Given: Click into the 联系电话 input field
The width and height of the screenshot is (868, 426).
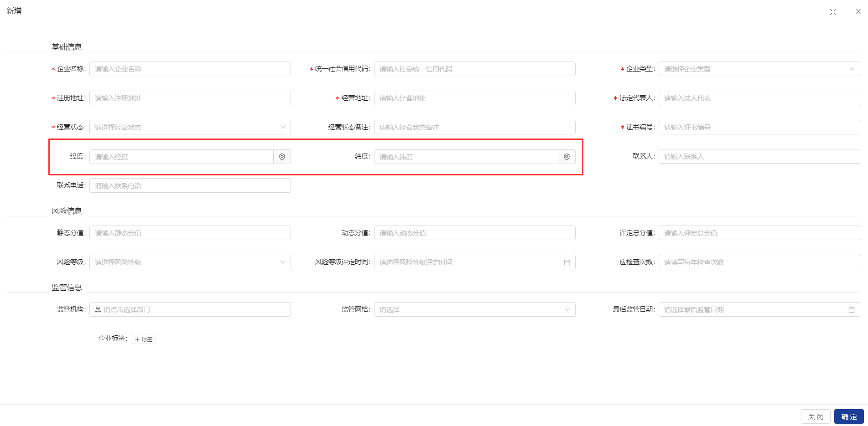Looking at the screenshot, I should [190, 186].
